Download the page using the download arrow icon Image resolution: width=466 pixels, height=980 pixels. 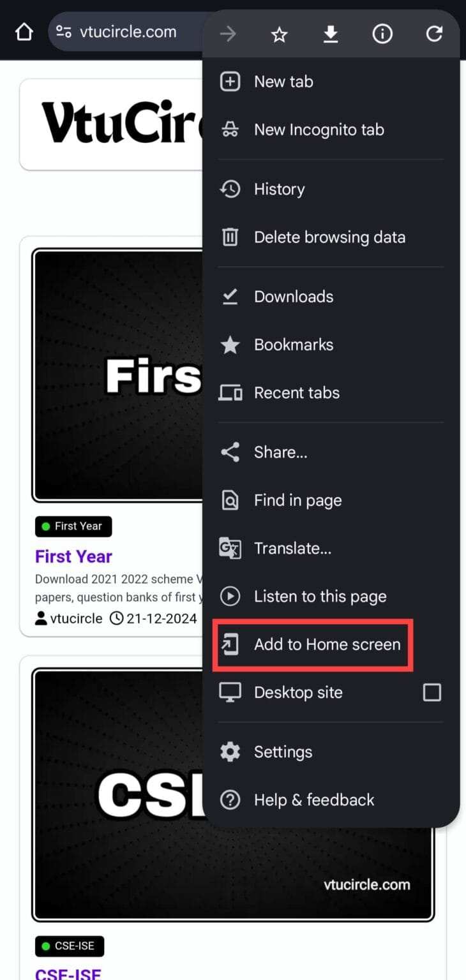point(331,34)
